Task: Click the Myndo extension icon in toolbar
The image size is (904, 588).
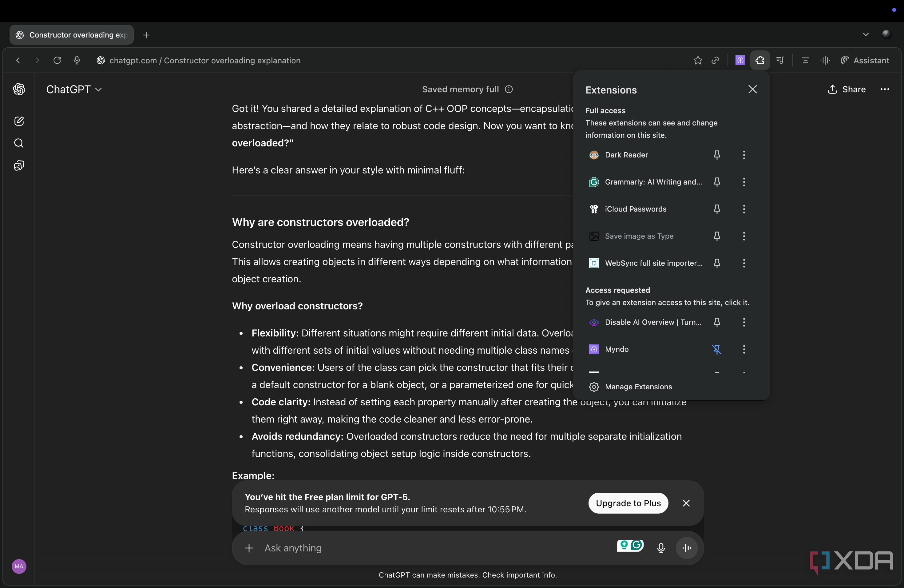Action: point(740,60)
